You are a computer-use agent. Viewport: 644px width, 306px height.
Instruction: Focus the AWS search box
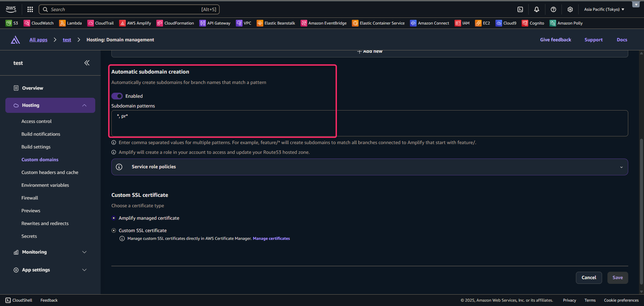pyautogui.click(x=129, y=9)
